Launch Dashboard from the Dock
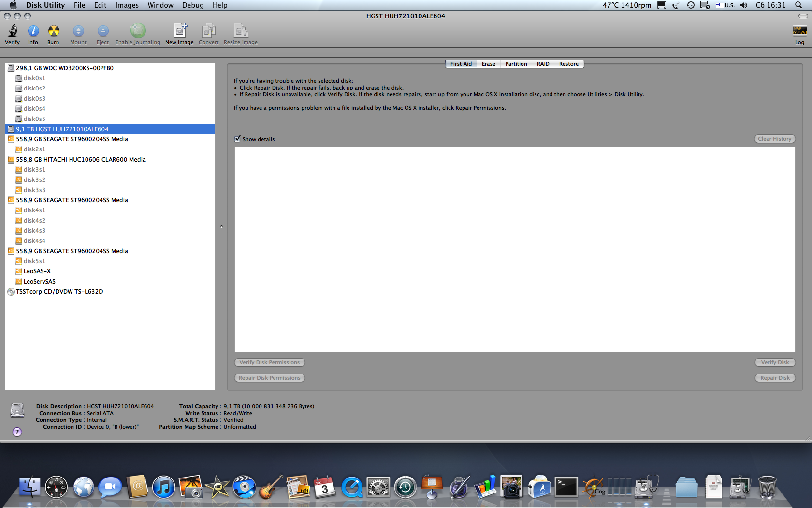The height and width of the screenshot is (508, 812). [56, 487]
